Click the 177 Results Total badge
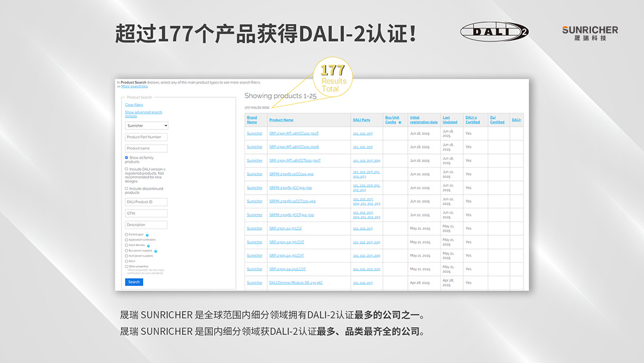This screenshot has width=644, height=363. pyautogui.click(x=332, y=77)
